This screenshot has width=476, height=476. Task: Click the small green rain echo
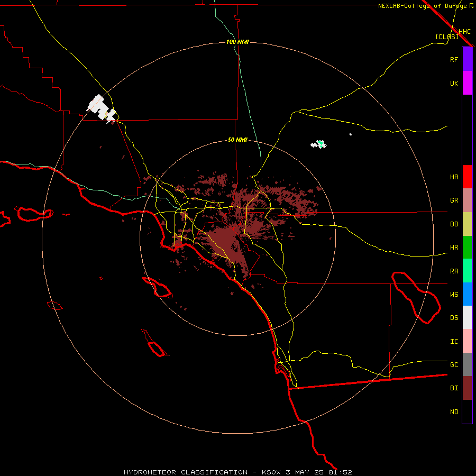pos(321,143)
